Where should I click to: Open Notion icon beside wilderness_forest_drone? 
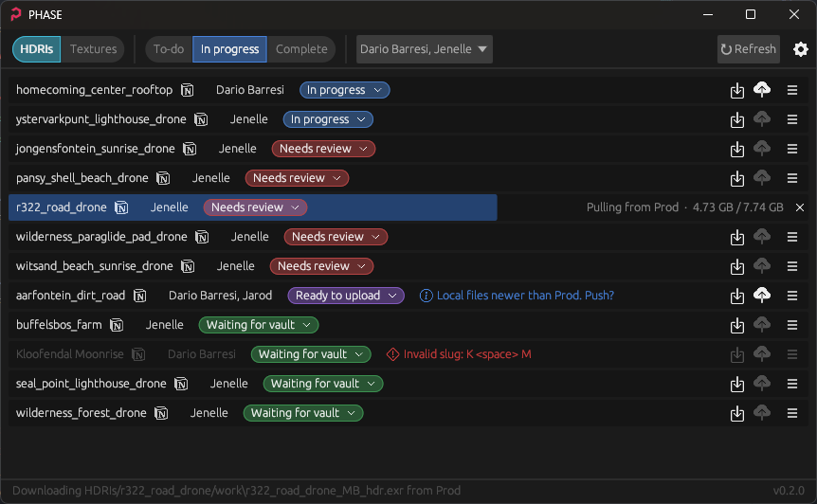(x=161, y=413)
